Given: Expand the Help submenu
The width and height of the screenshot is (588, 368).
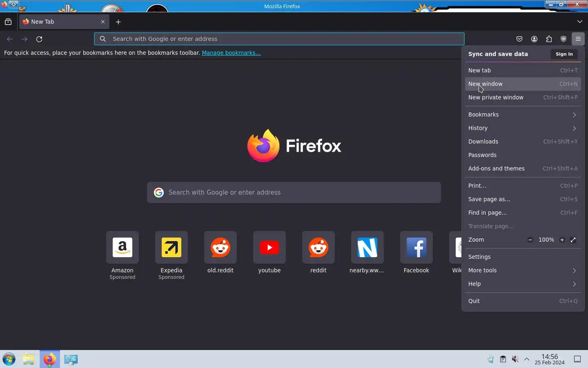Looking at the screenshot, I should point(523,284).
